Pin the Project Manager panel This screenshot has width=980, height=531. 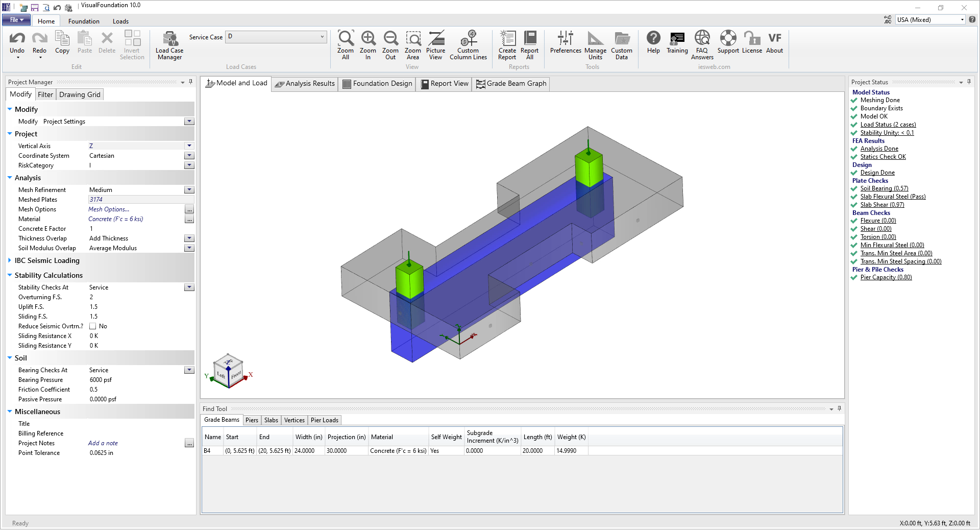point(191,82)
